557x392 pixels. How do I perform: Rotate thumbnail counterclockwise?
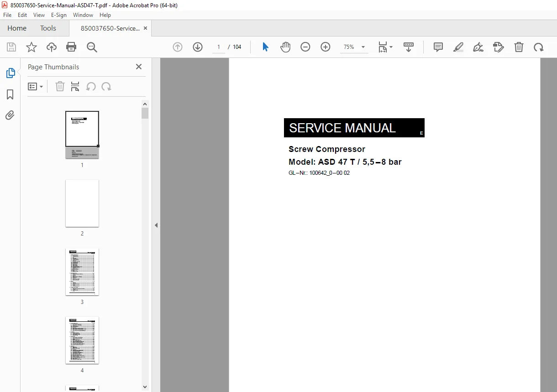91,87
